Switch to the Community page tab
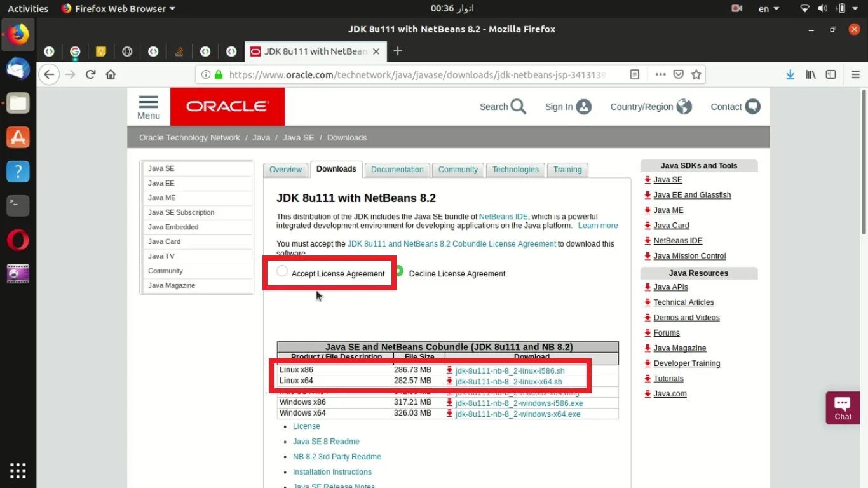 (458, 170)
